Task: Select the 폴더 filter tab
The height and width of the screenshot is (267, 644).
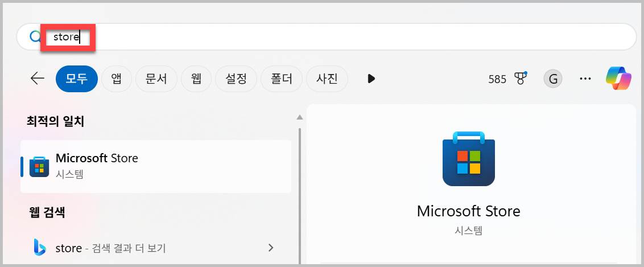Action: (282, 79)
